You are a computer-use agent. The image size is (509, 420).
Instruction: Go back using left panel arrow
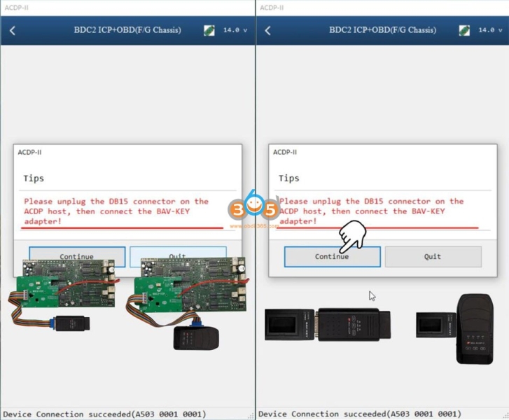(13, 31)
